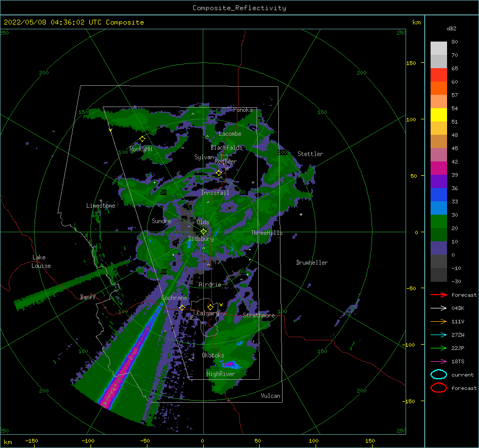Click the dBZ legend heading
Screen dimensions: 479x448
pos(451,28)
